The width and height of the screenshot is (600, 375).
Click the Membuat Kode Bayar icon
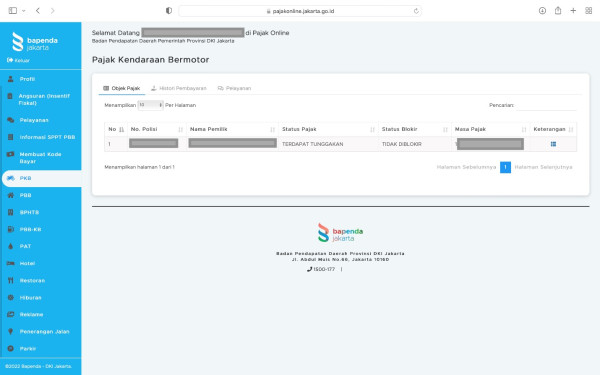point(10,154)
